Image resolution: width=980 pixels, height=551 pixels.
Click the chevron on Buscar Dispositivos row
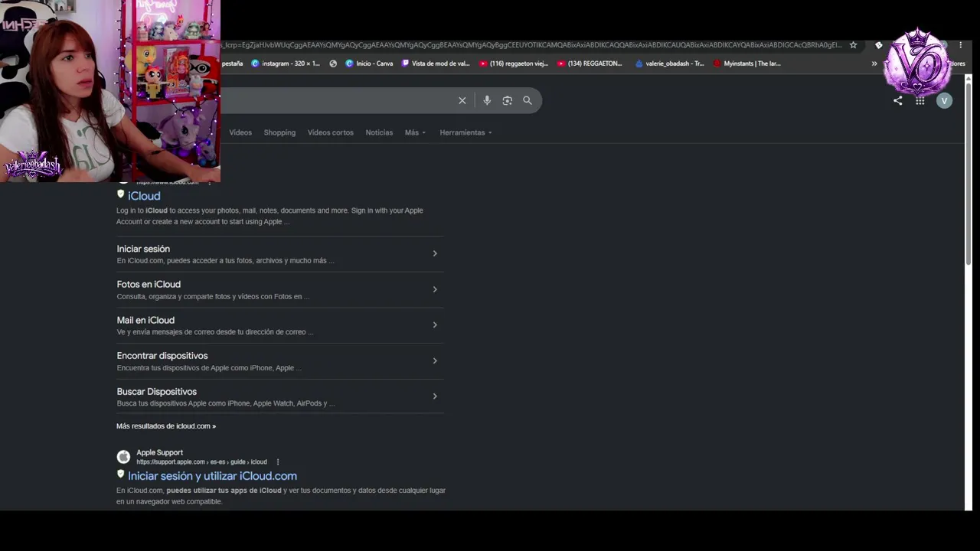435,396
